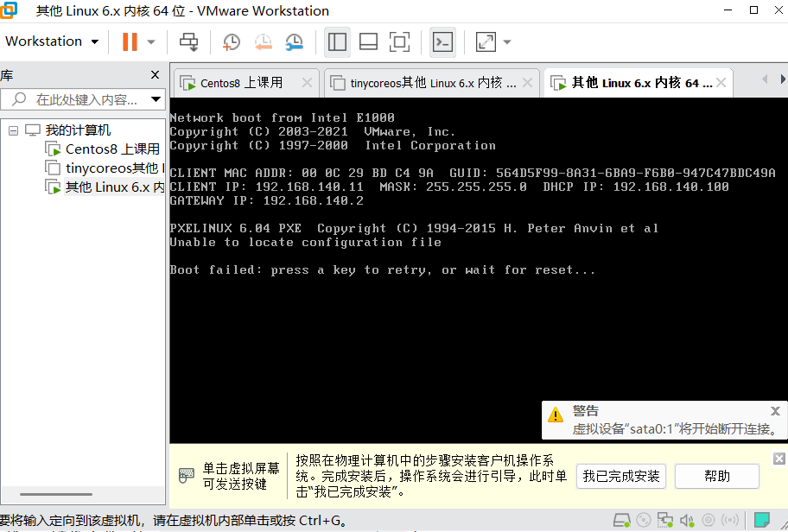This screenshot has height=532, width=788.
Task: Click send Ctrl+Alt+Del icon
Action: (188, 41)
